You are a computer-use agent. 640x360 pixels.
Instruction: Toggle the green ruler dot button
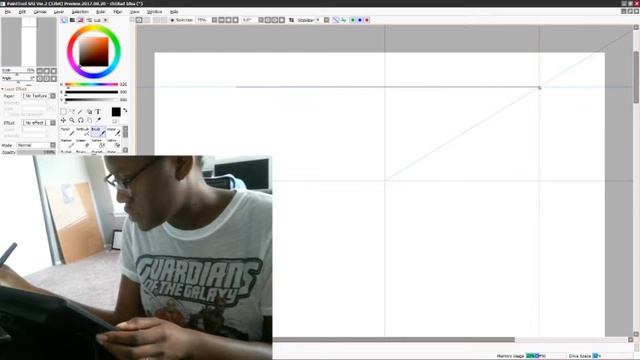tap(353, 20)
